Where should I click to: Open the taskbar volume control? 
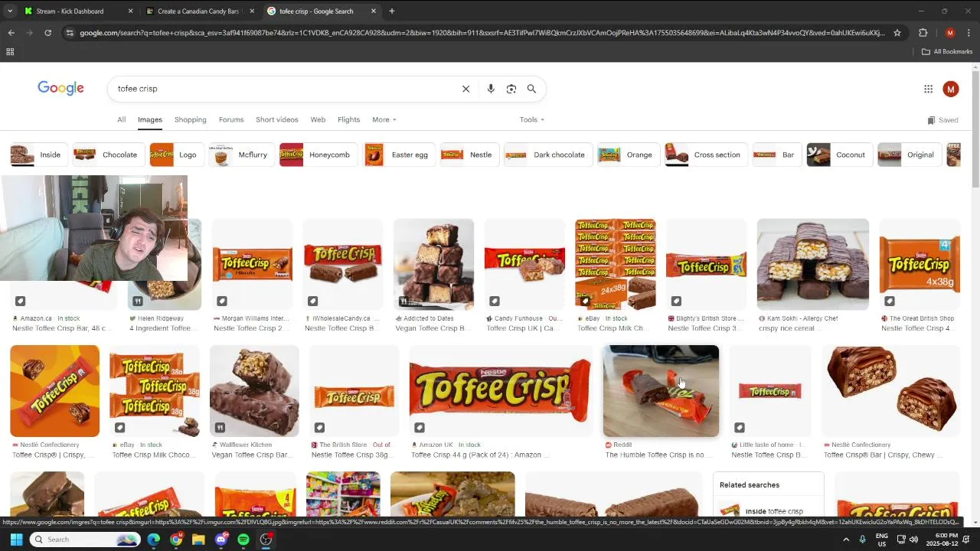pos(913,540)
